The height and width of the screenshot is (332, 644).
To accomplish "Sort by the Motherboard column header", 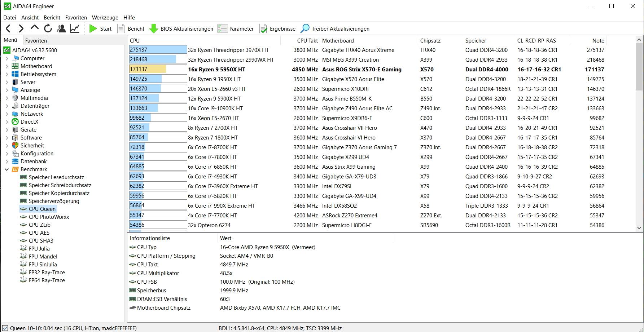I will click(x=369, y=40).
